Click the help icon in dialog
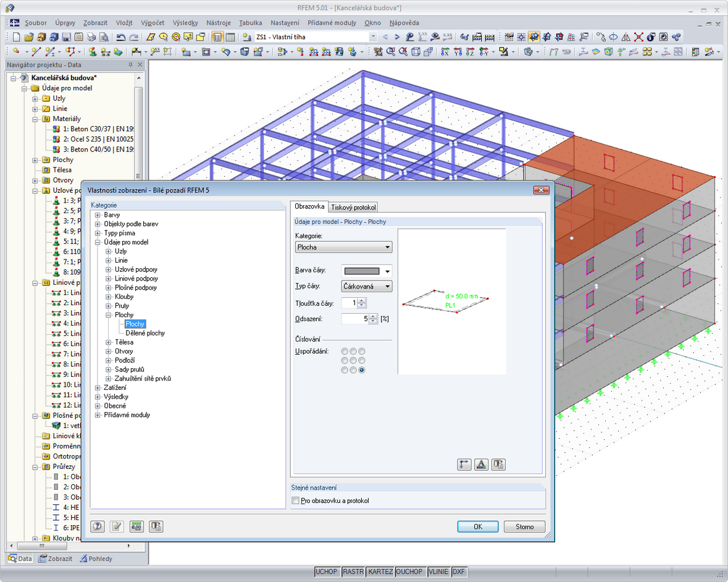 point(97,526)
